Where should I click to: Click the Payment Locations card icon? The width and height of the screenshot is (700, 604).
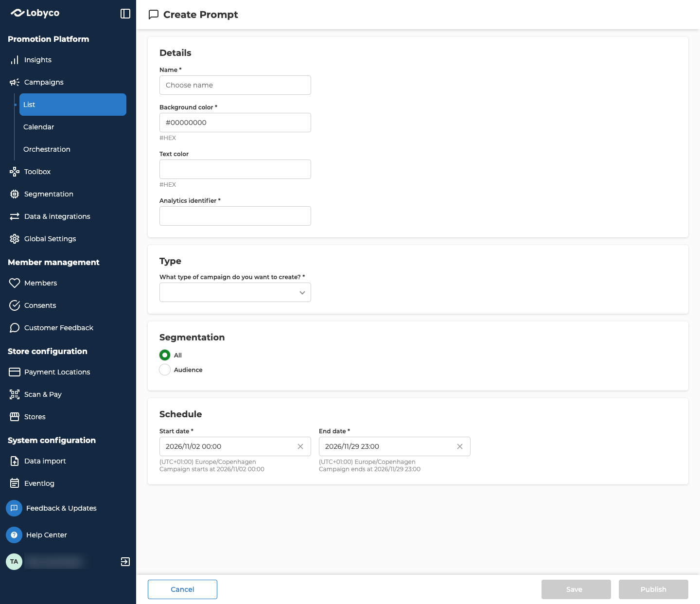pos(15,372)
